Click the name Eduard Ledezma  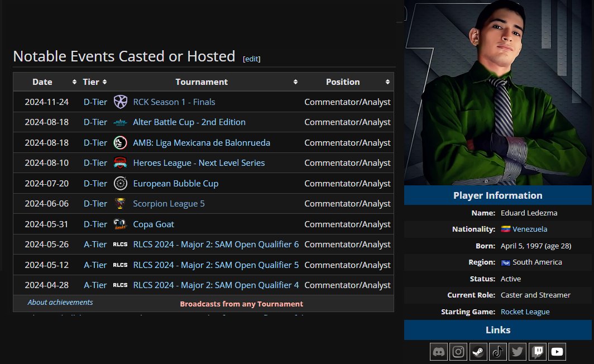click(529, 213)
